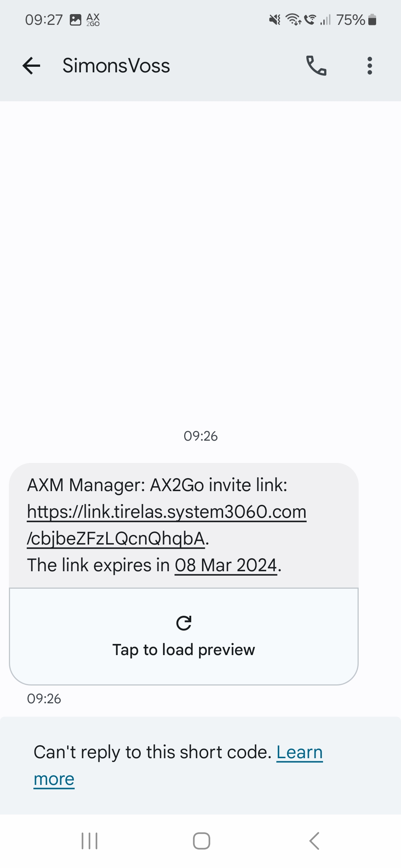Open the system3060 invite link
The width and height of the screenshot is (401, 868).
point(166,512)
